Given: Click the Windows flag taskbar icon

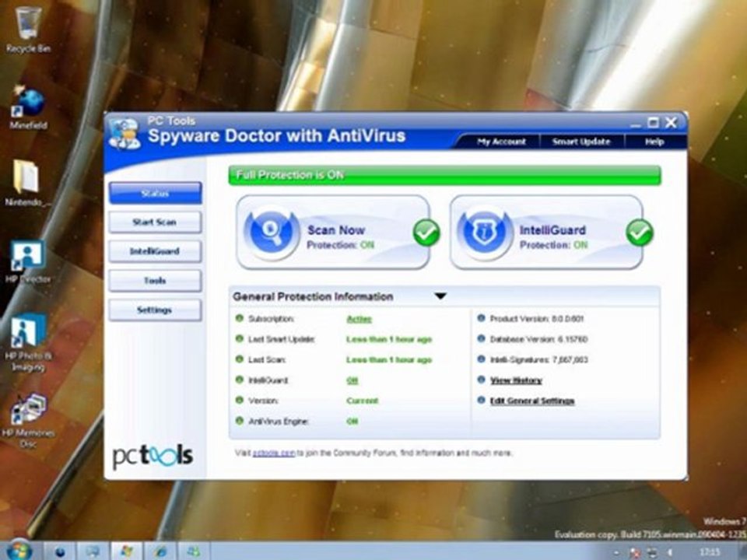Looking at the screenshot, I should point(127,551).
